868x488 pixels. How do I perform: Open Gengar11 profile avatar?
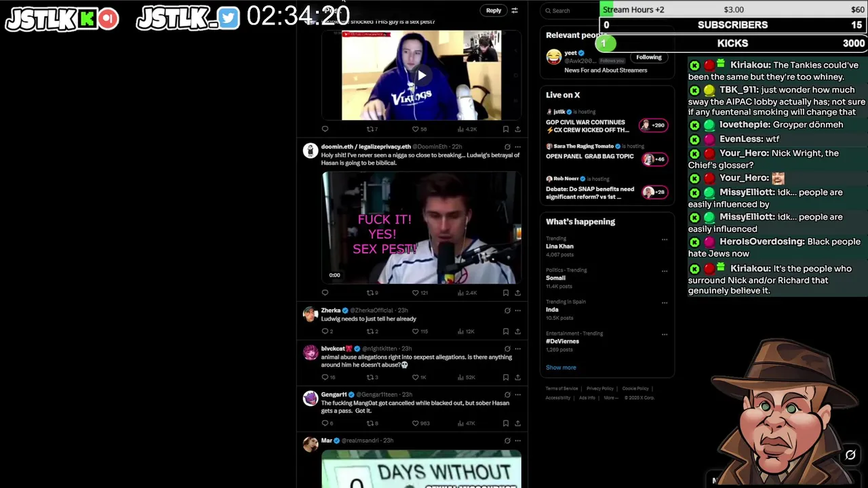pos(310,399)
